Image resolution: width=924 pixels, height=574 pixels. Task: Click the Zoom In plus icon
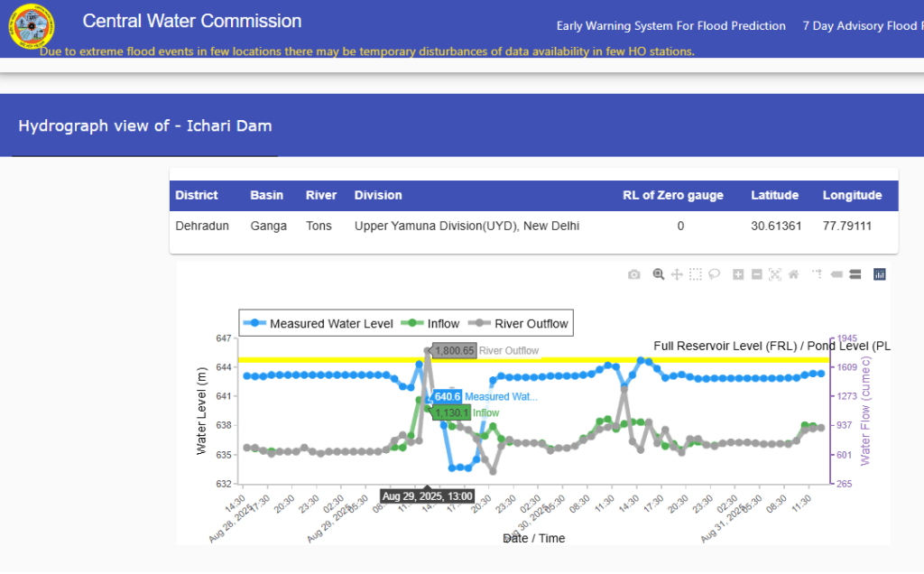click(x=738, y=274)
